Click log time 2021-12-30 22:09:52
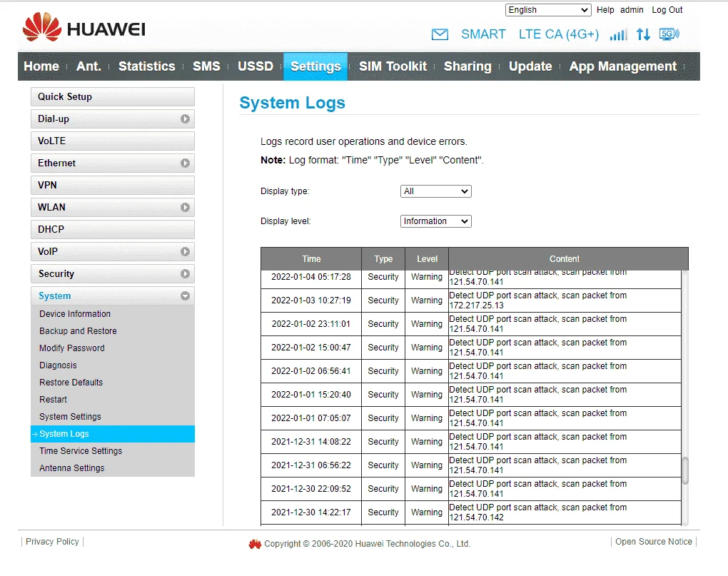Image resolution: width=728 pixels, height=576 pixels. click(311, 489)
